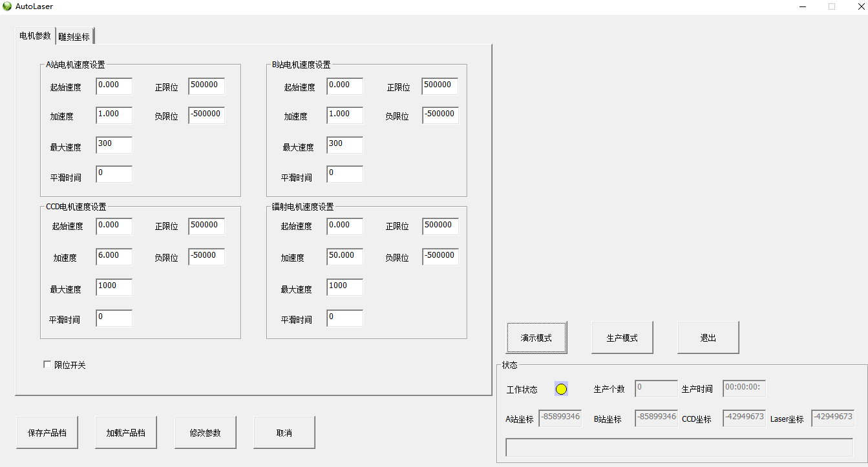The height and width of the screenshot is (467, 868).
Task: Click the 演示模式 button
Action: click(x=536, y=338)
